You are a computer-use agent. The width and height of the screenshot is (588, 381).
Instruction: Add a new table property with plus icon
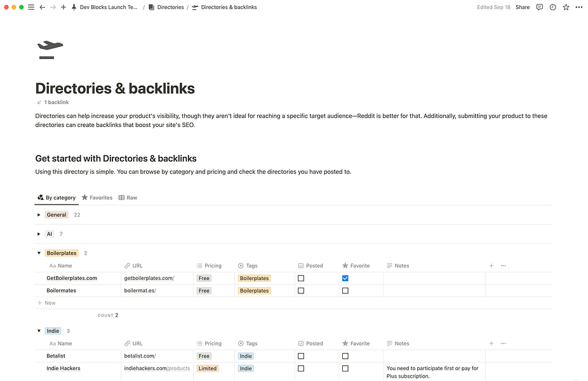coord(491,265)
